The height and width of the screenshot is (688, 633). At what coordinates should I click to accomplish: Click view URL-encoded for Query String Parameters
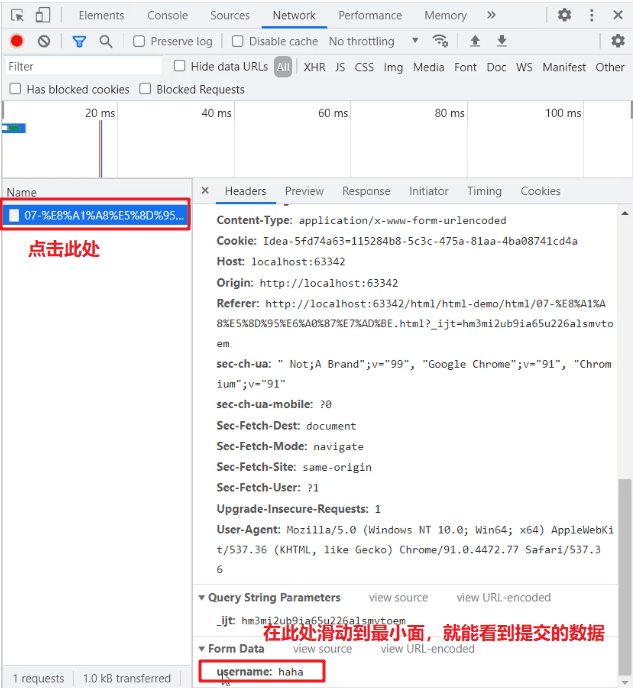(503, 598)
